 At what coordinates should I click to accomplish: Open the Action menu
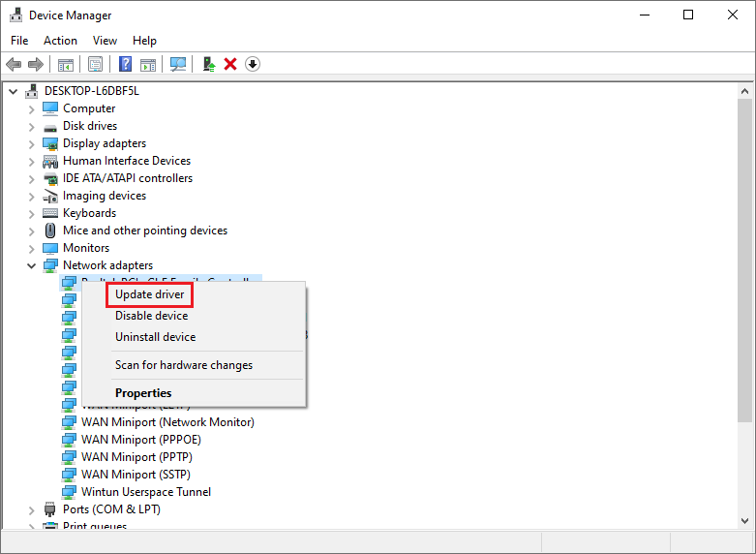coord(60,41)
